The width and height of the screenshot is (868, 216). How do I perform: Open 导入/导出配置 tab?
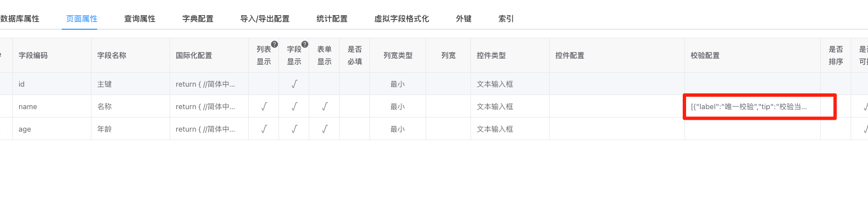click(x=265, y=19)
